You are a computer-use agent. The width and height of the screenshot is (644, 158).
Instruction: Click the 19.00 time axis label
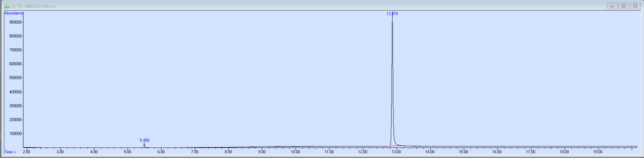point(597,152)
